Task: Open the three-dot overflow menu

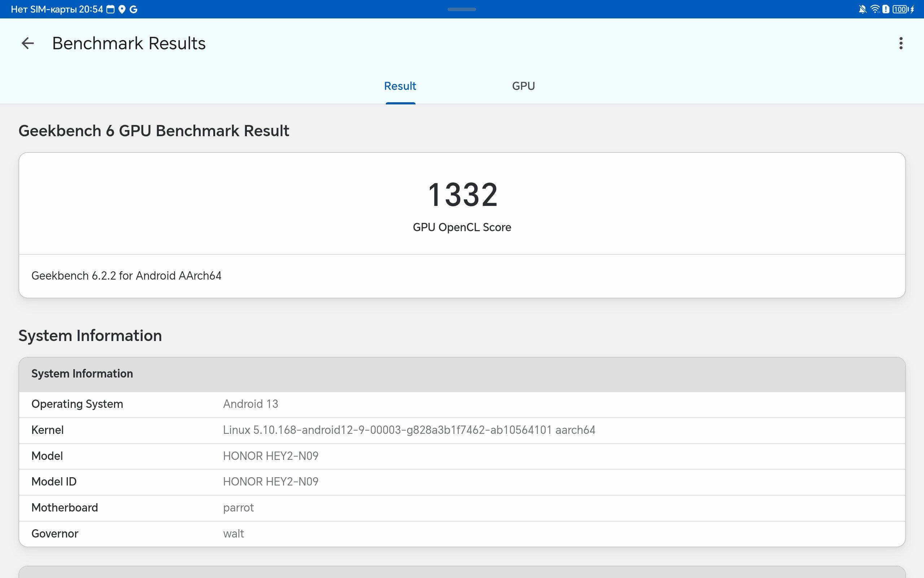Action: (x=901, y=43)
